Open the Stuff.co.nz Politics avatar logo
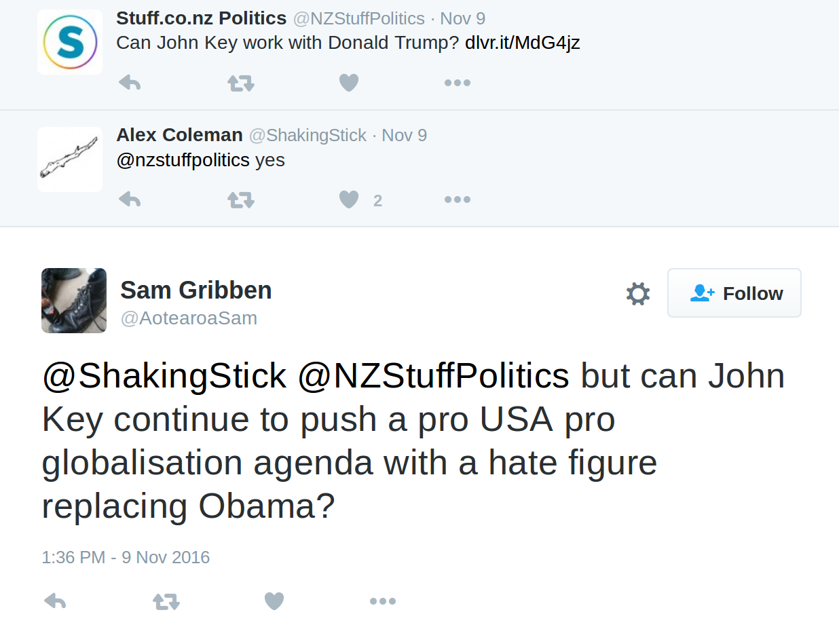Screen dimensions: 839x644 70,42
